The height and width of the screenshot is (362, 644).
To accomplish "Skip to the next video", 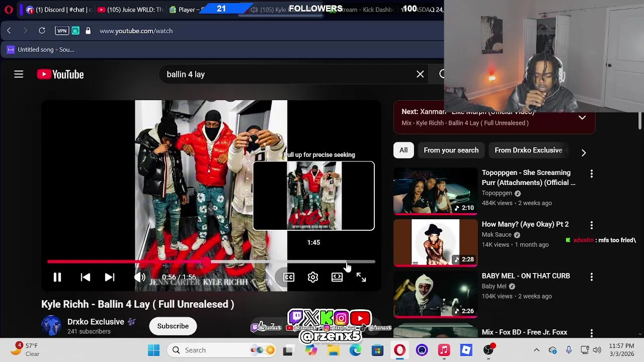I will (109, 278).
